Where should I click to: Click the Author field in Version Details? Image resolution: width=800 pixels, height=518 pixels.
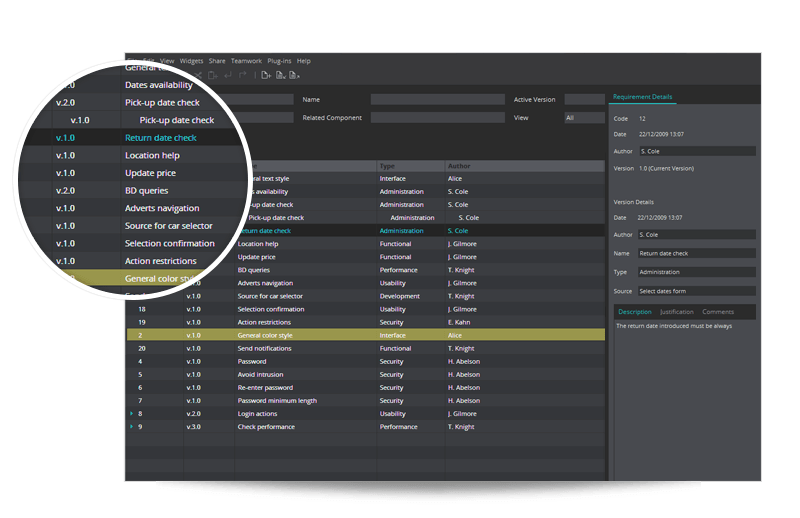point(697,235)
